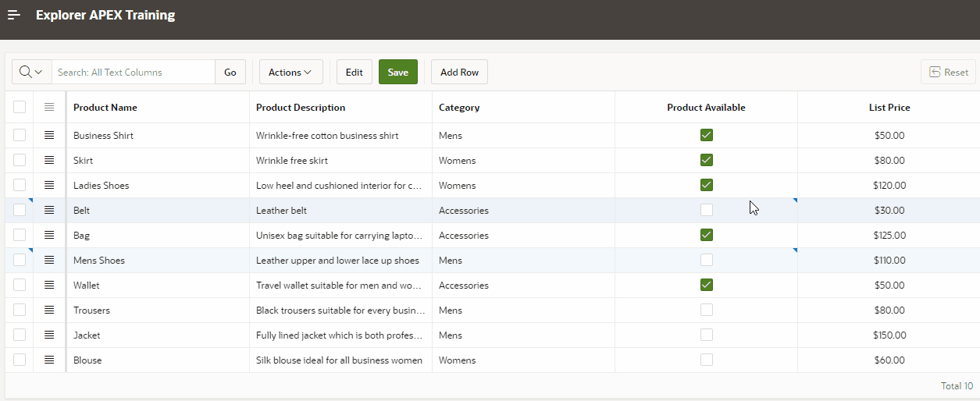Click the Product Name column header
Viewport: 980px width, 401px height.
pos(159,107)
